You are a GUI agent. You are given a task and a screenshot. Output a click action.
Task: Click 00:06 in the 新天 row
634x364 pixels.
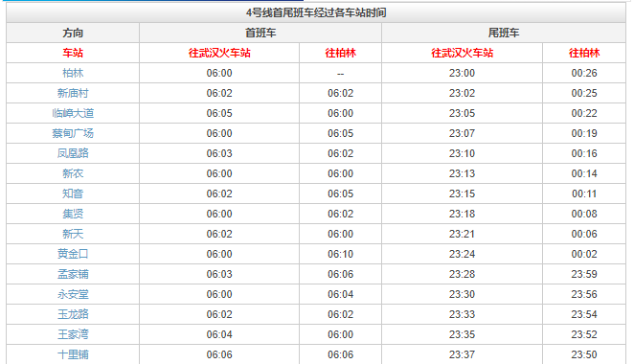pyautogui.click(x=584, y=234)
